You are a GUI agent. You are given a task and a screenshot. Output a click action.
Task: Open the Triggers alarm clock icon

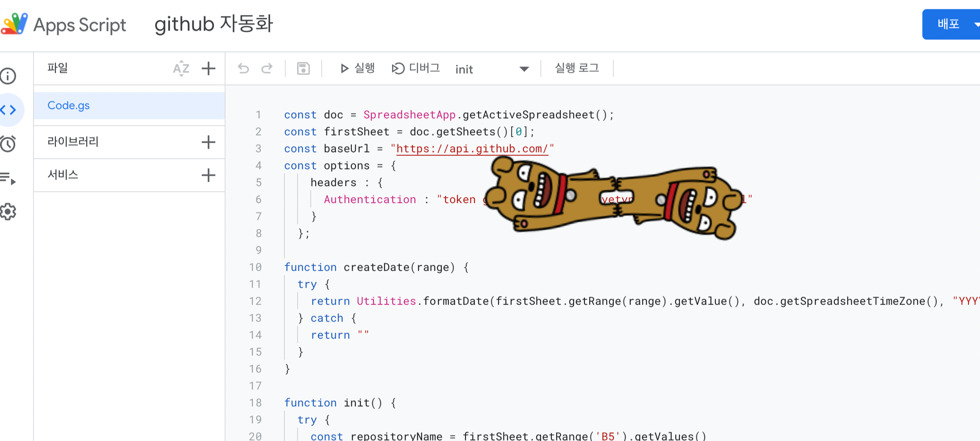[x=8, y=144]
